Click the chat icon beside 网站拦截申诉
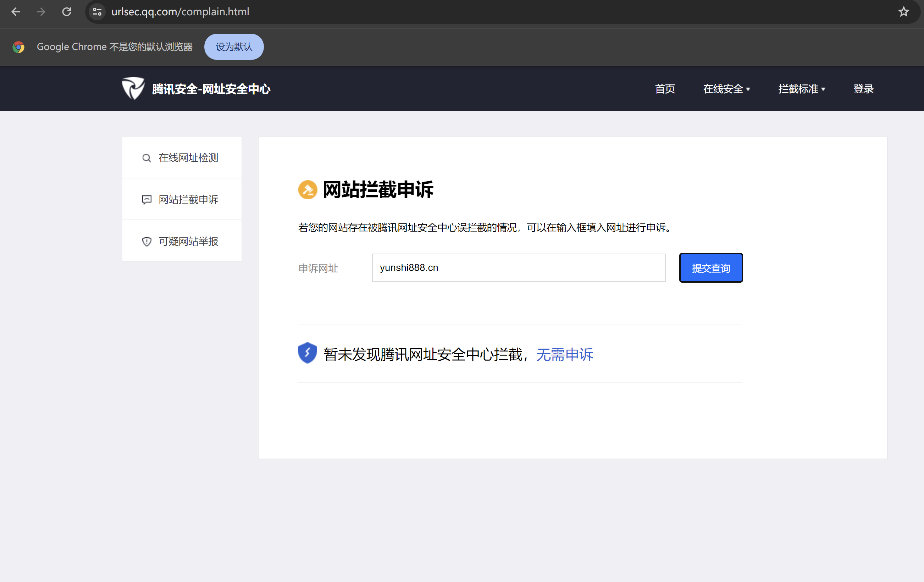Image resolution: width=924 pixels, height=582 pixels. point(146,200)
